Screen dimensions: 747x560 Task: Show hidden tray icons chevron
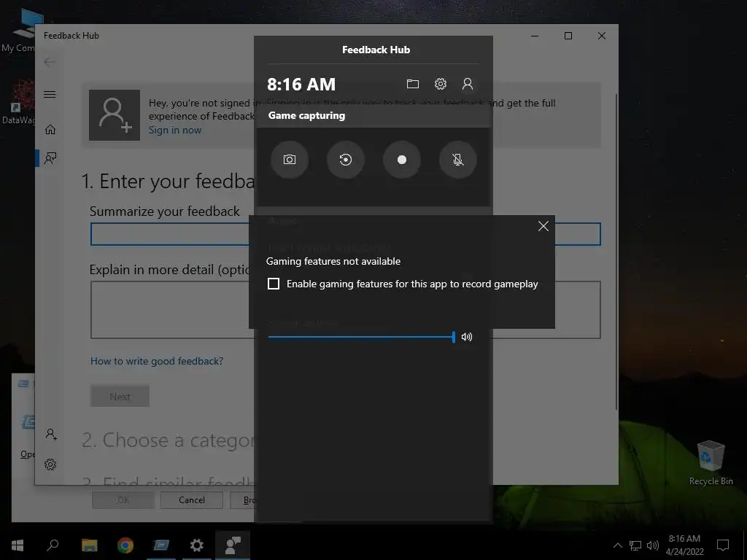(x=617, y=545)
